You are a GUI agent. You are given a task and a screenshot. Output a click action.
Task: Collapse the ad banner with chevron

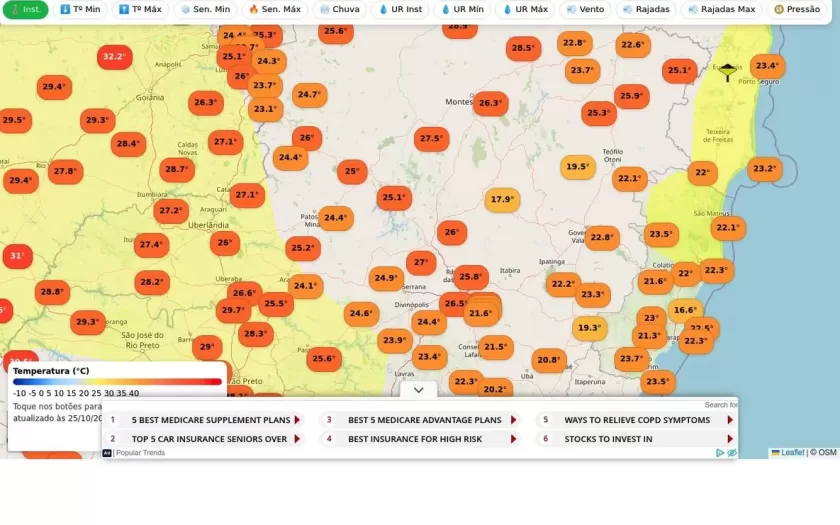[x=419, y=390]
